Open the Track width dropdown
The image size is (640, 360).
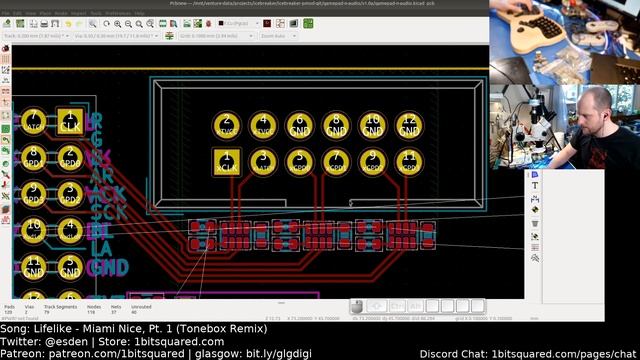37,36
